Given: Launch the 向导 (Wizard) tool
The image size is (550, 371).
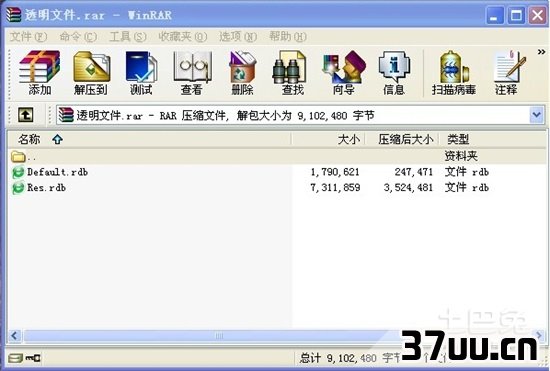Looking at the screenshot, I should (x=344, y=73).
